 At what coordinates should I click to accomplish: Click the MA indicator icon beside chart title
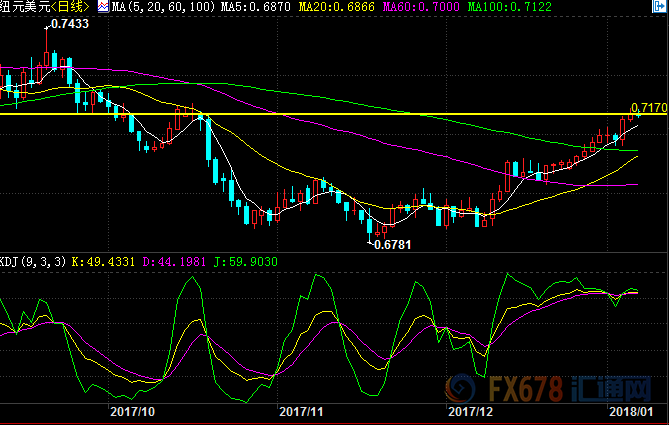point(103,7)
